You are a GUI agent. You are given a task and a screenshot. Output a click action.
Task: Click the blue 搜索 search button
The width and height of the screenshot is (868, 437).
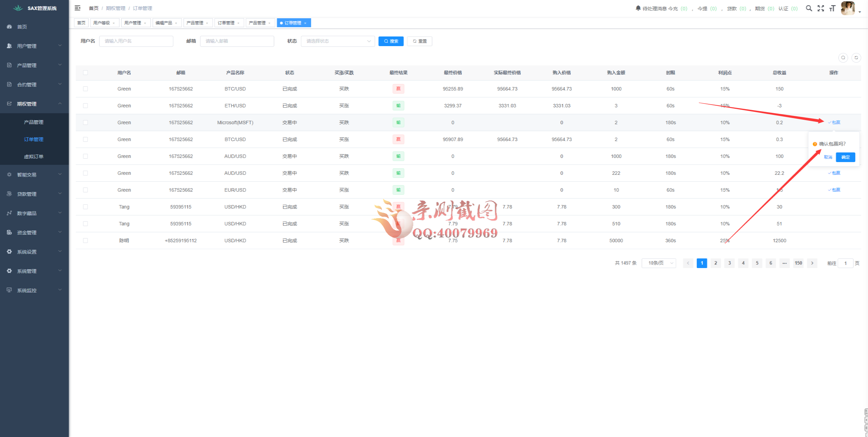[391, 41]
